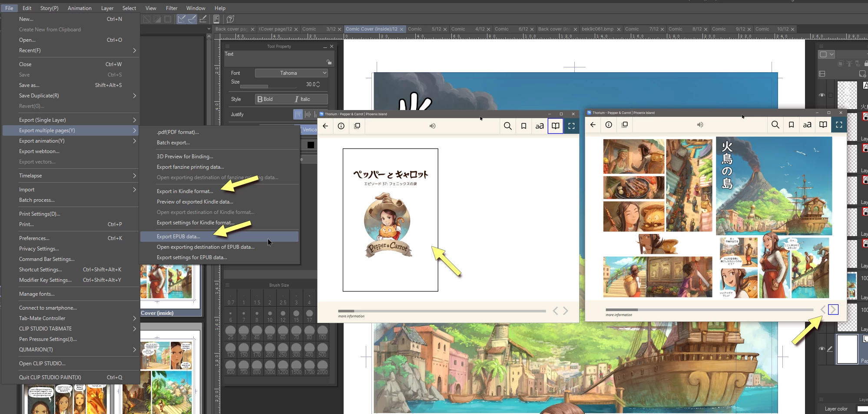The width and height of the screenshot is (868, 414).
Task: Click the black text color swatch
Action: click(311, 145)
